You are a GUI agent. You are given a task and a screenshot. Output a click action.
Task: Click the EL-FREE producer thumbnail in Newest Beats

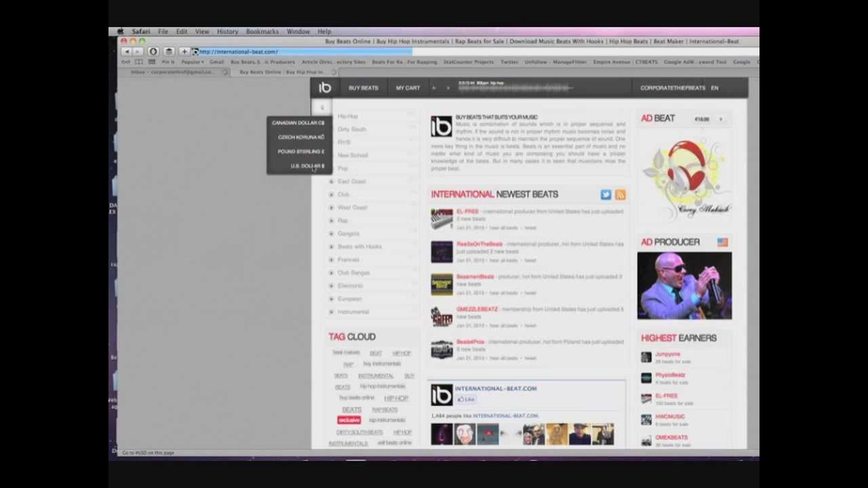[x=441, y=219]
